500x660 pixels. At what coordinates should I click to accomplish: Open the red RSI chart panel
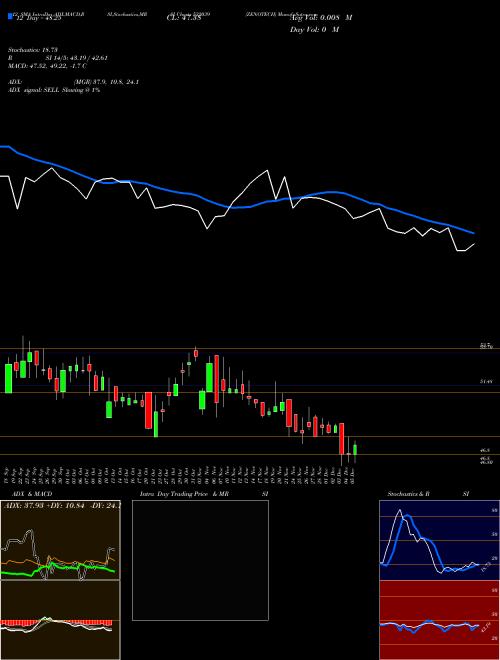pyautogui.click(x=439, y=620)
